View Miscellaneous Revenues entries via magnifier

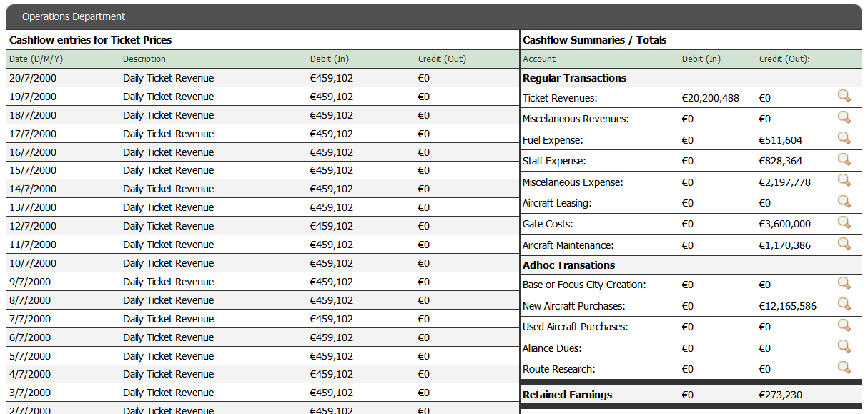[x=844, y=117]
